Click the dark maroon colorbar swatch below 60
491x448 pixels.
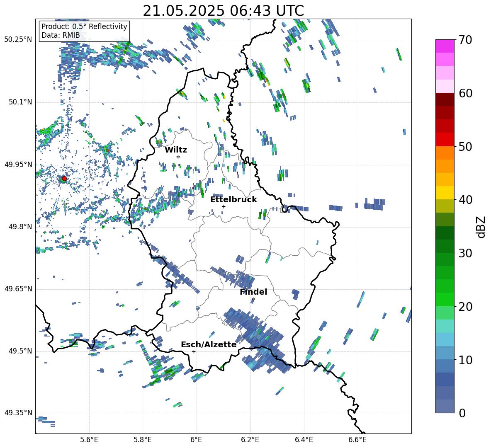445,99
